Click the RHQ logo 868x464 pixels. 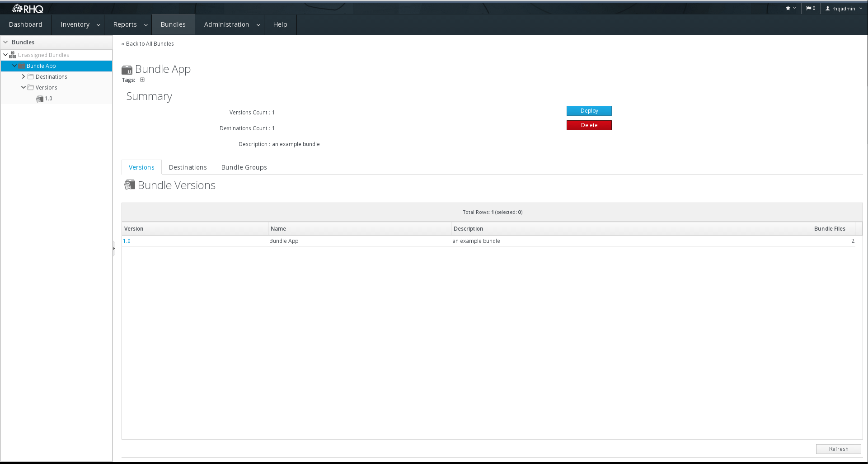tap(28, 9)
